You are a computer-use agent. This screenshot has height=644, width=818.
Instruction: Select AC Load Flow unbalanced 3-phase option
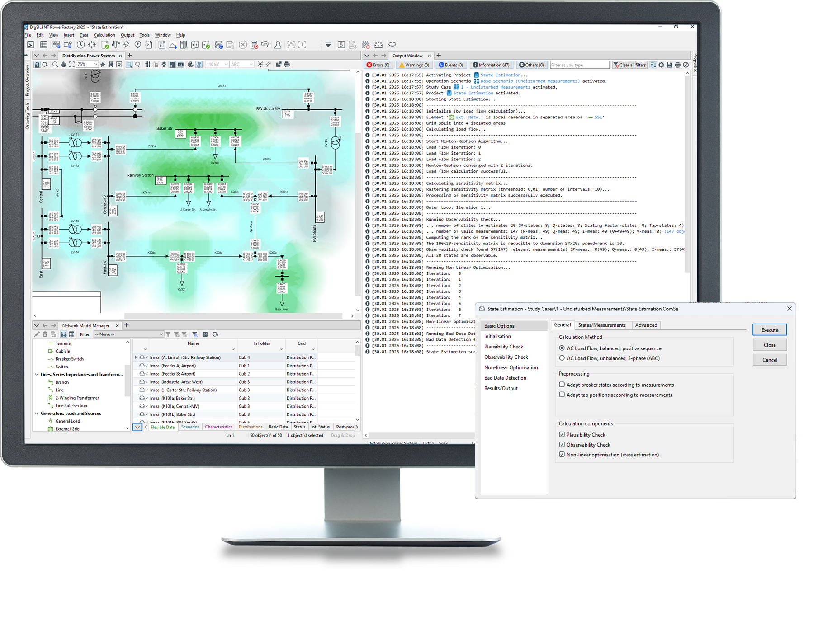click(562, 358)
